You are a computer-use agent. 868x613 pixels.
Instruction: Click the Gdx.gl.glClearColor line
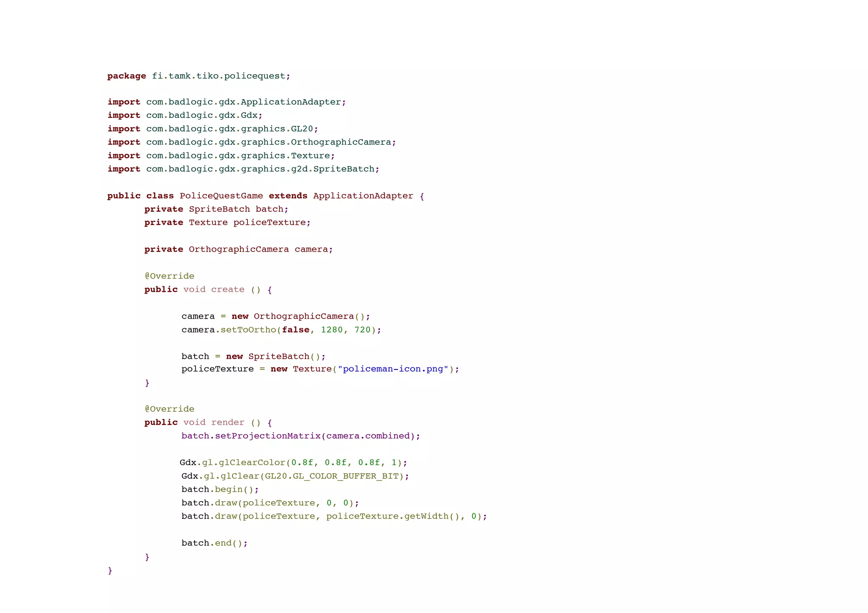click(x=293, y=462)
